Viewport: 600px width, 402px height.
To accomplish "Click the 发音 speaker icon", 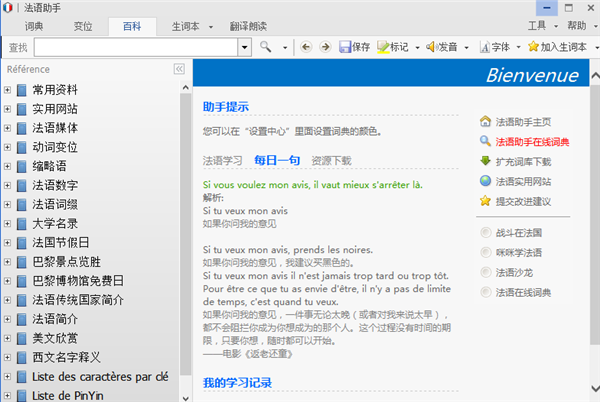I will coord(431,47).
